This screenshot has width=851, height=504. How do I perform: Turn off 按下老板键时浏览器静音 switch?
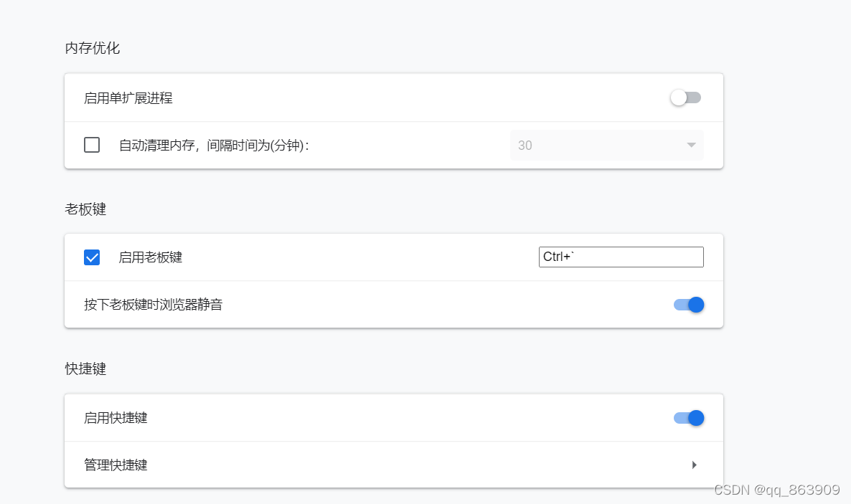pos(689,305)
